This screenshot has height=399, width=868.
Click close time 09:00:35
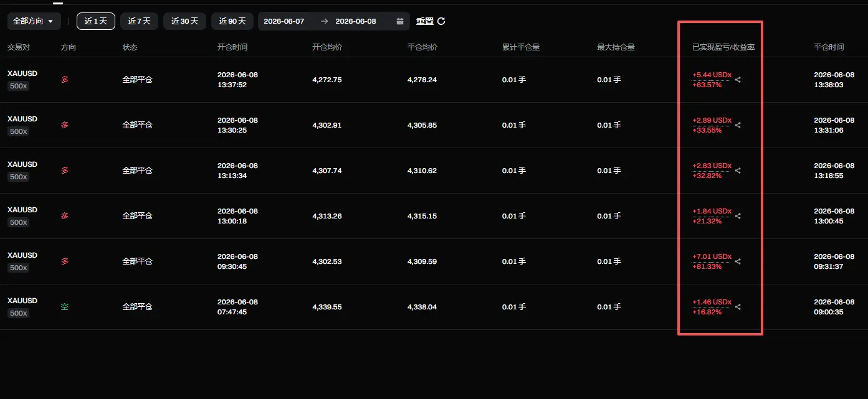click(x=829, y=312)
